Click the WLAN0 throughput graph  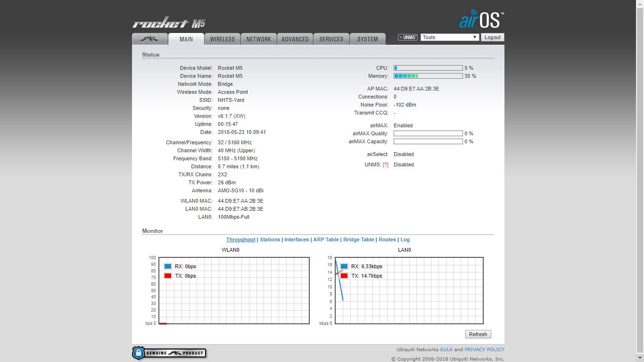pyautogui.click(x=234, y=290)
